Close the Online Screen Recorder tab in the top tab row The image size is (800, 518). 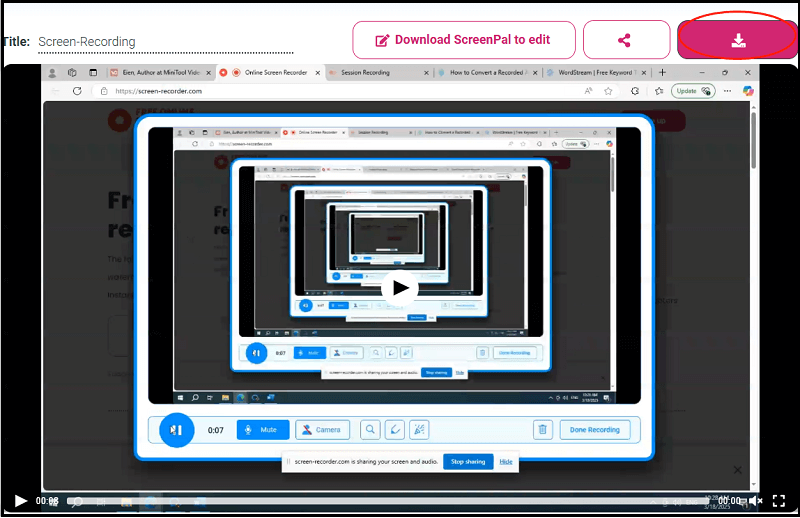point(317,73)
